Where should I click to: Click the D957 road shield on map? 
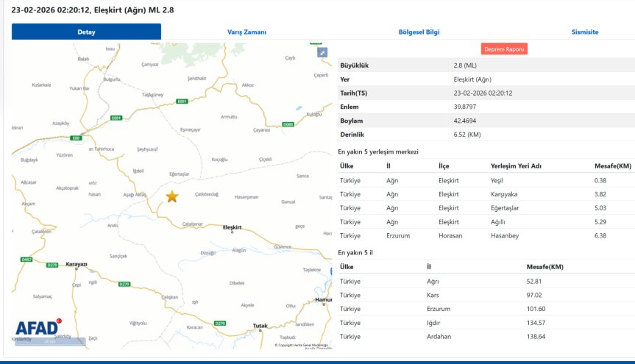(x=26, y=260)
